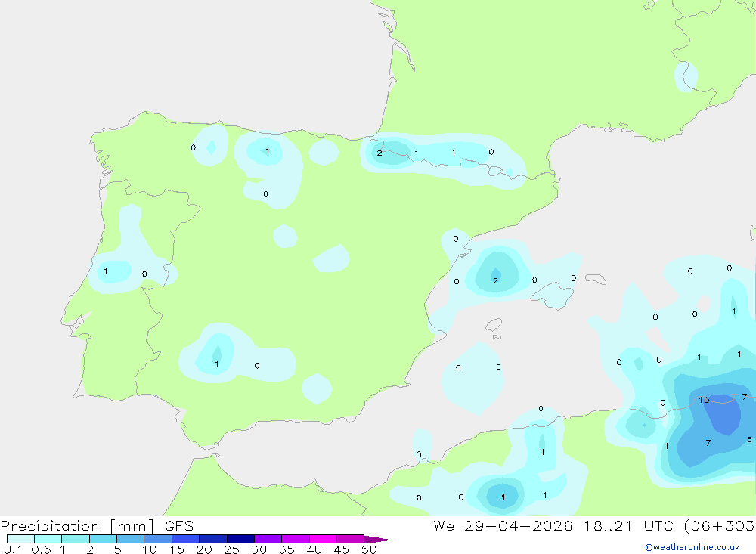
Task: Select the 2–5 mm legend color swatch
Action: [x=103, y=539]
